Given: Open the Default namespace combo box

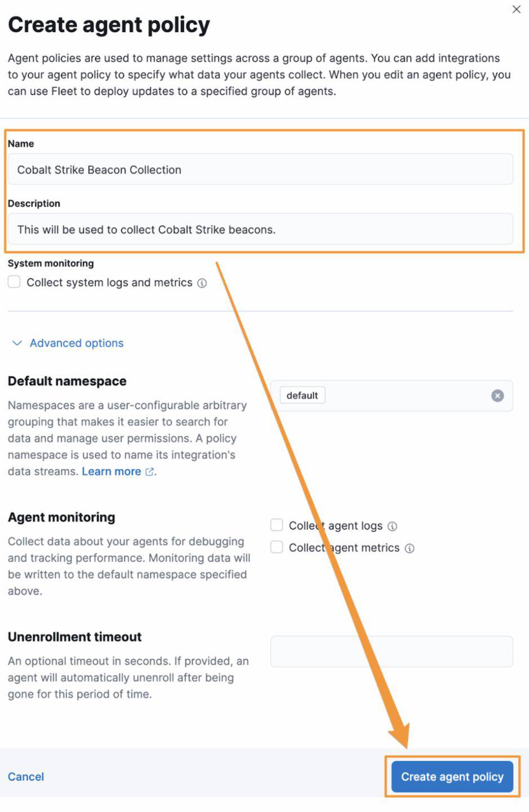Looking at the screenshot, I should click(x=406, y=396).
